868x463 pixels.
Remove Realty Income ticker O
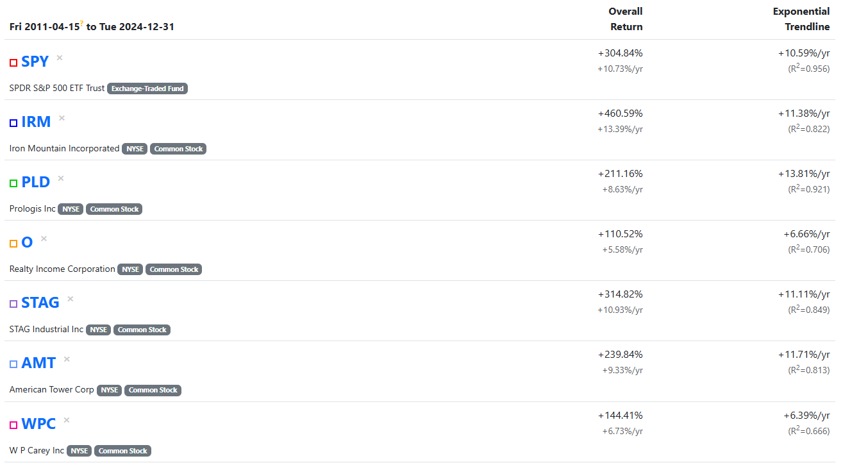click(44, 239)
